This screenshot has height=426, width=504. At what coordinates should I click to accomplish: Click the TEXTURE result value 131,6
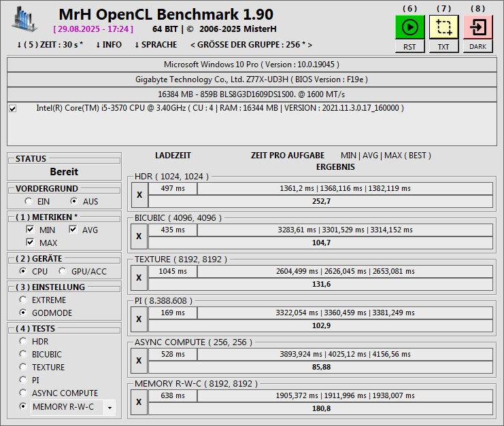(x=321, y=284)
